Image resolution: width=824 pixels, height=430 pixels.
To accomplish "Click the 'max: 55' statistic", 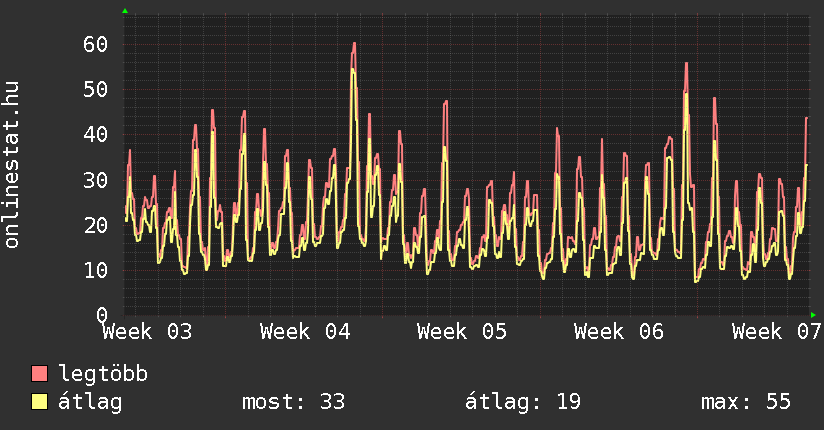I will click(746, 402).
